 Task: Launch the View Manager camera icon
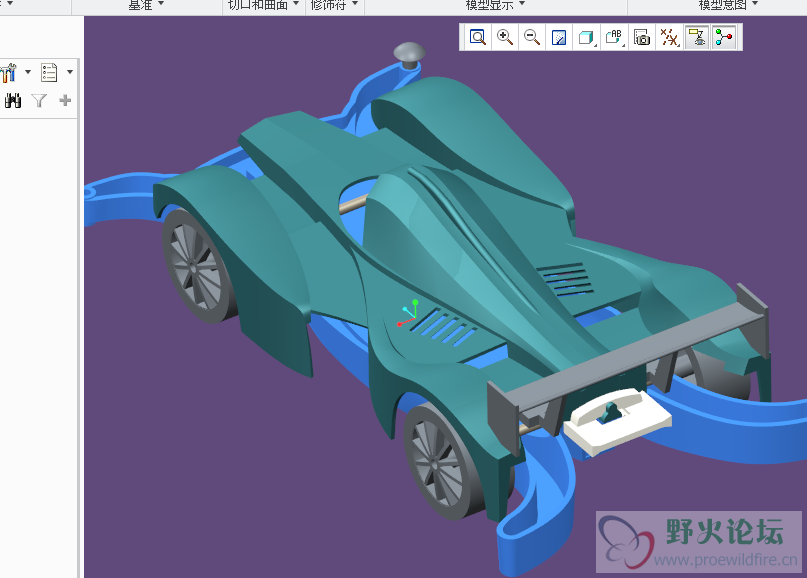(x=642, y=38)
